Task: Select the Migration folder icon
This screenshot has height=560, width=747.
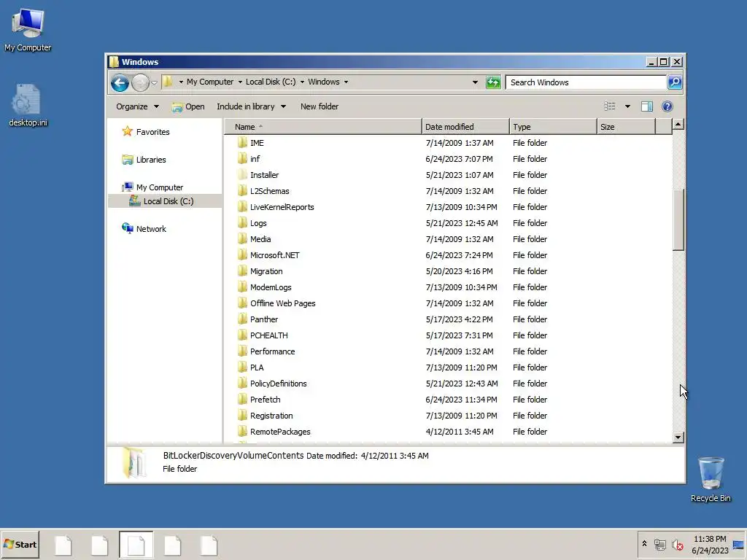Action: (x=242, y=271)
